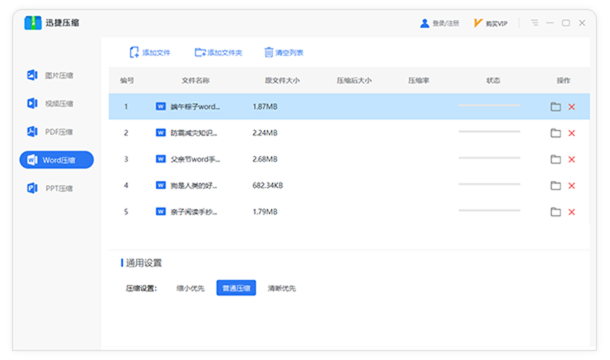The height and width of the screenshot is (360, 610).
Task: Remove the row 5 file with red X
Action: point(571,212)
